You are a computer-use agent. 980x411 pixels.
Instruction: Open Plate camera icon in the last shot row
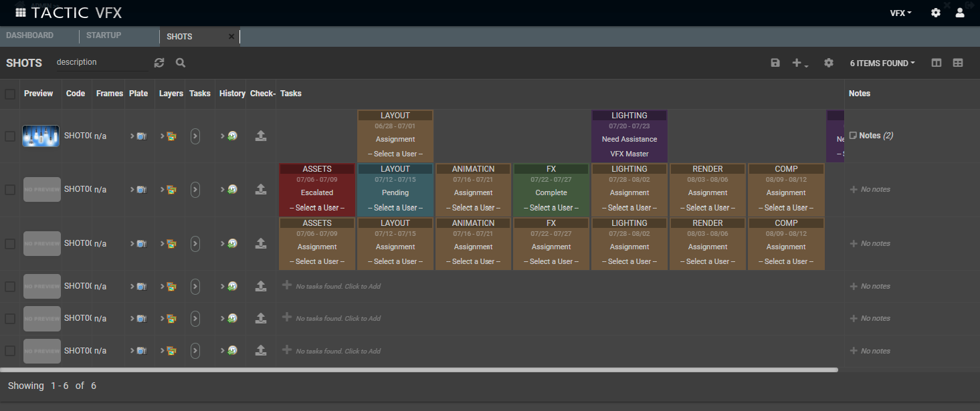[141, 351]
